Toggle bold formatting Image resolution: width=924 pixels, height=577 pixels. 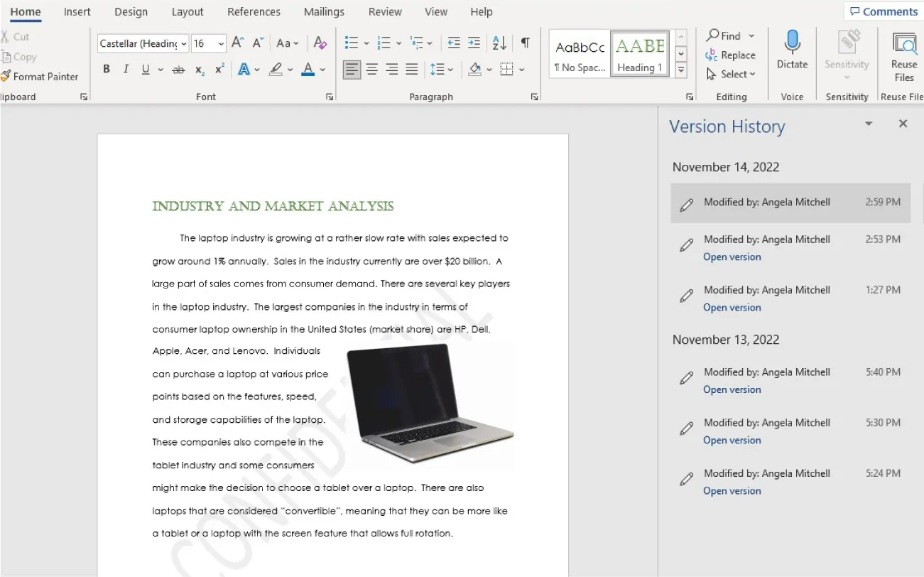click(x=107, y=69)
